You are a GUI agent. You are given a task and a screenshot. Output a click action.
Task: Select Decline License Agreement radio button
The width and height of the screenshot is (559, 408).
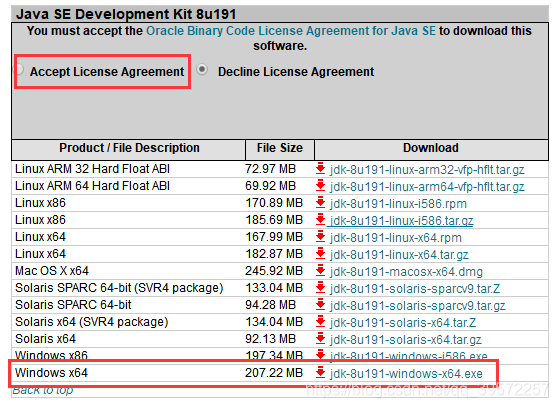202,69
